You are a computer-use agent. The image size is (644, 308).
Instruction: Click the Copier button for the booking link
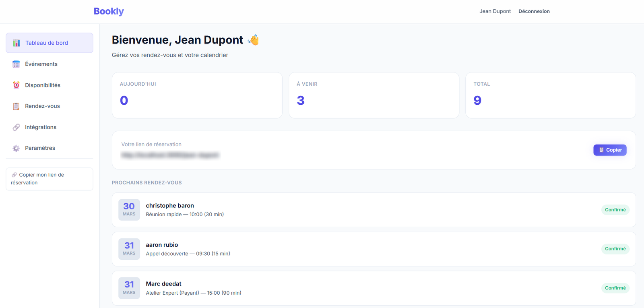[x=610, y=150]
